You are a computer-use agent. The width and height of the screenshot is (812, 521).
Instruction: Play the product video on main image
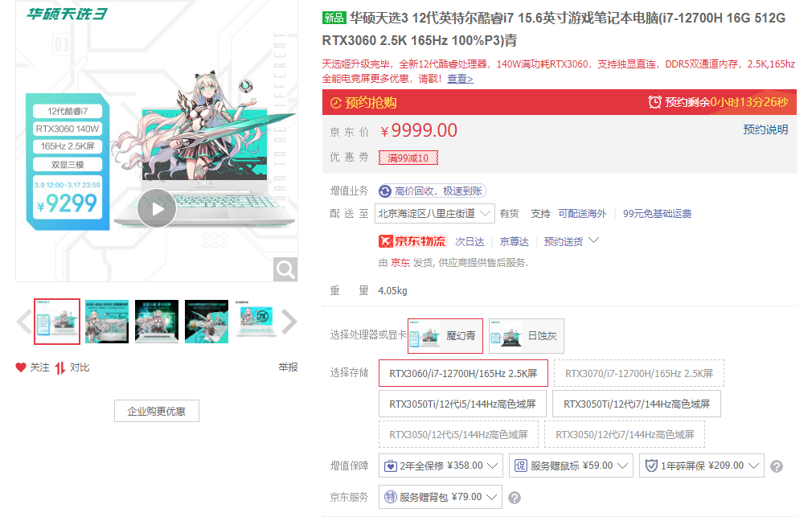point(155,210)
